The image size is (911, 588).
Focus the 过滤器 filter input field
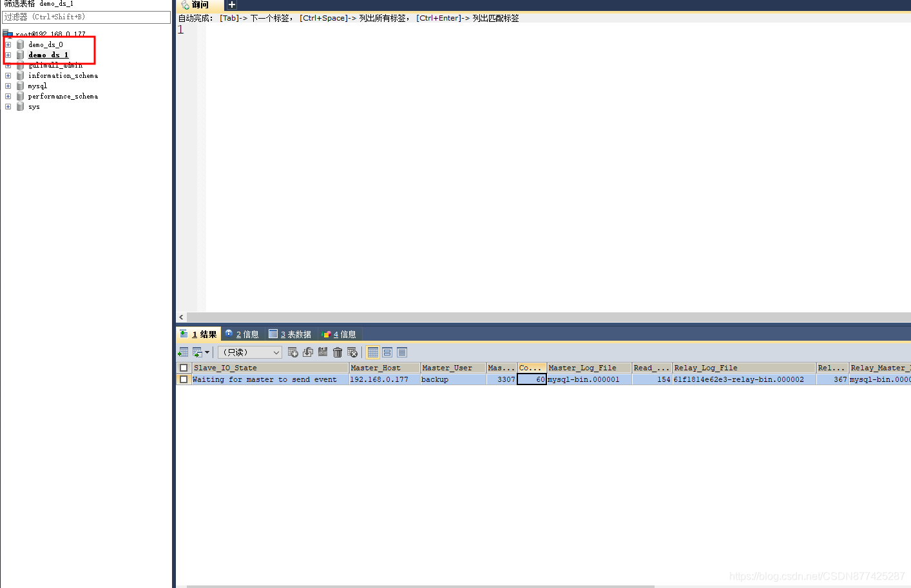[86, 17]
